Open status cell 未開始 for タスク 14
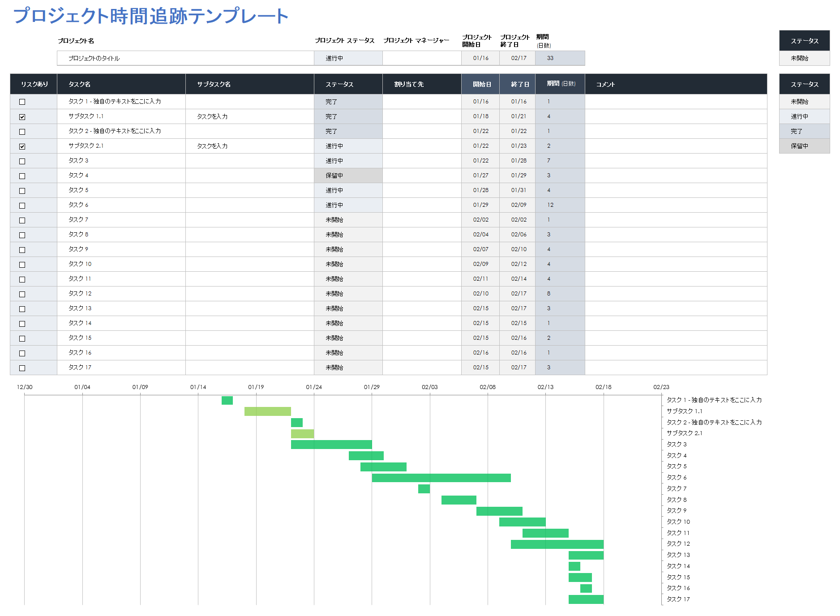Screen dimensions: 840x616 click(x=348, y=323)
